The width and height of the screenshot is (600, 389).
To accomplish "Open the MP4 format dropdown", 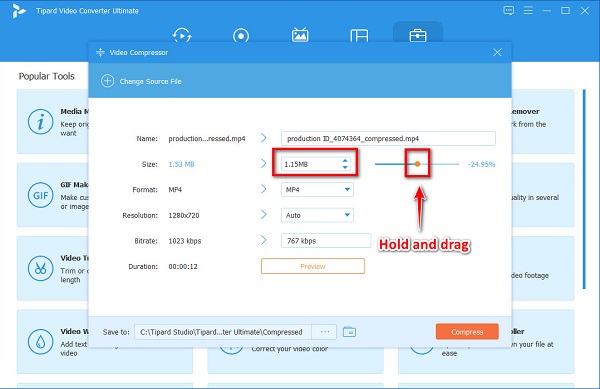I will [317, 190].
